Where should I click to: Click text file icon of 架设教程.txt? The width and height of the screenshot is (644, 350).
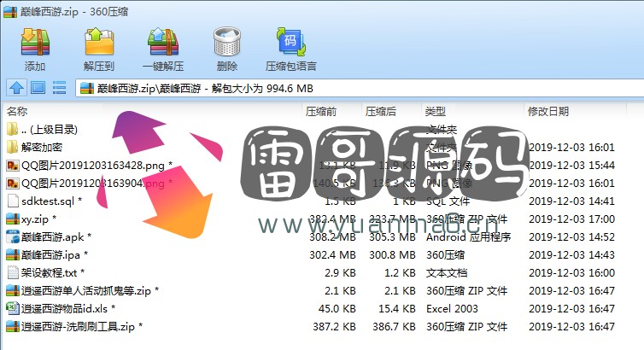point(13,273)
